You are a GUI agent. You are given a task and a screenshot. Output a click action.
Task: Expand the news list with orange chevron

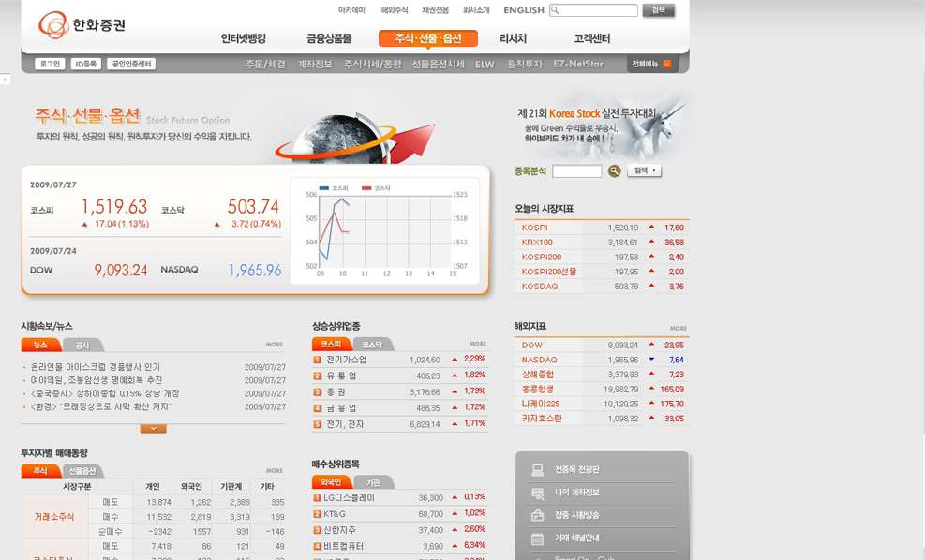tap(153, 428)
